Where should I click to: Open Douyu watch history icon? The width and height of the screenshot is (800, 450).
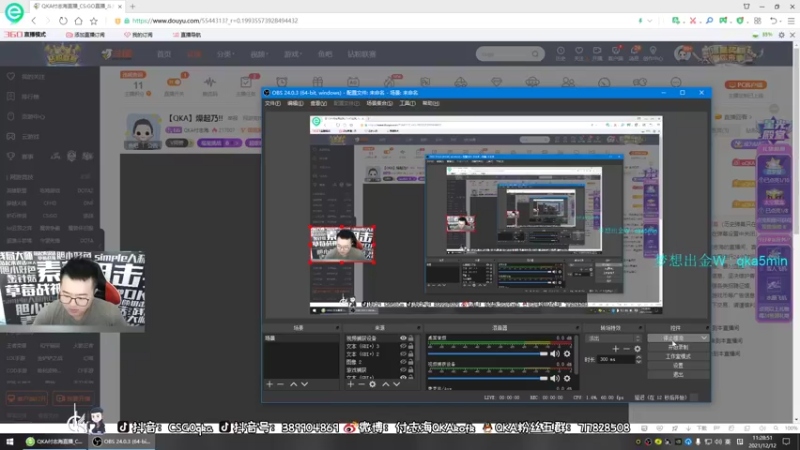coord(561,53)
